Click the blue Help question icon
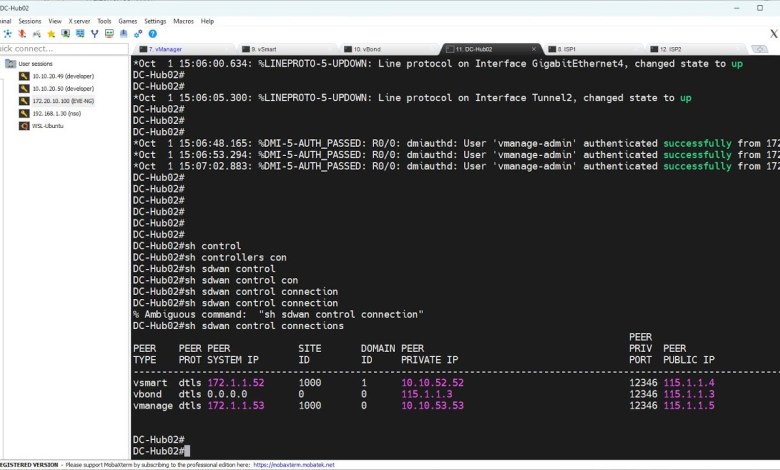The image size is (780, 470). point(153,34)
